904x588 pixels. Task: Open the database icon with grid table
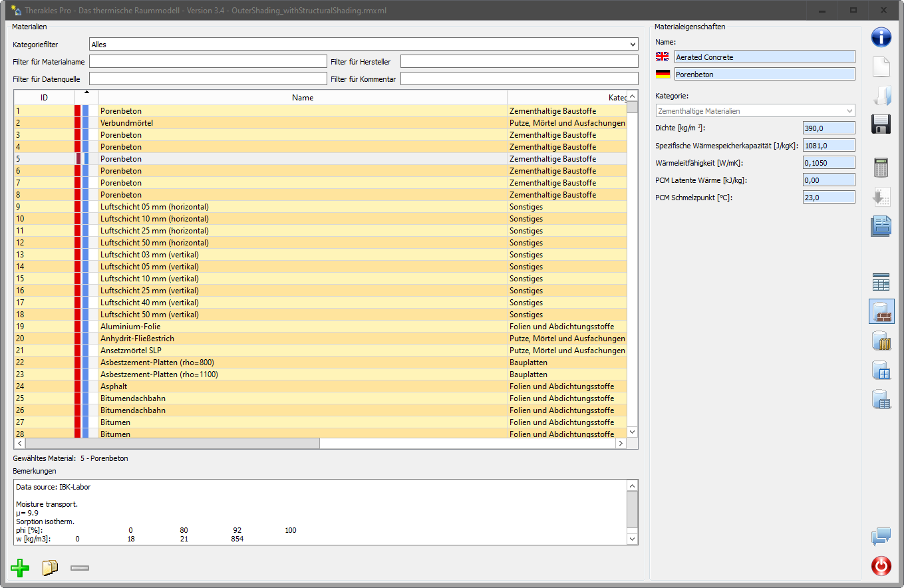[x=881, y=399]
